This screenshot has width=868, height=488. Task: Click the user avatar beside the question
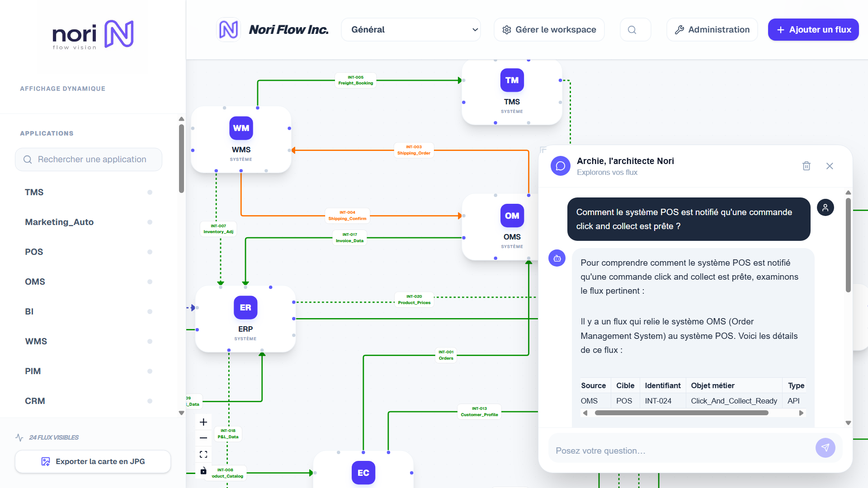(825, 207)
